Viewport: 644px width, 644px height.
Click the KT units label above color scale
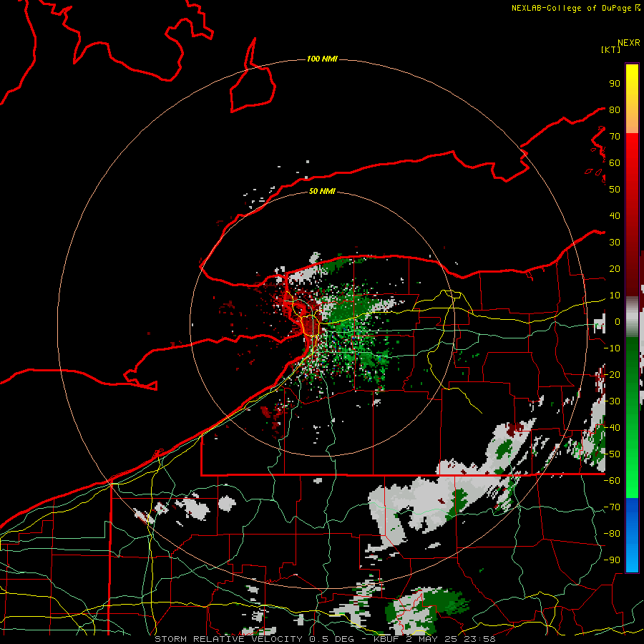(x=611, y=49)
